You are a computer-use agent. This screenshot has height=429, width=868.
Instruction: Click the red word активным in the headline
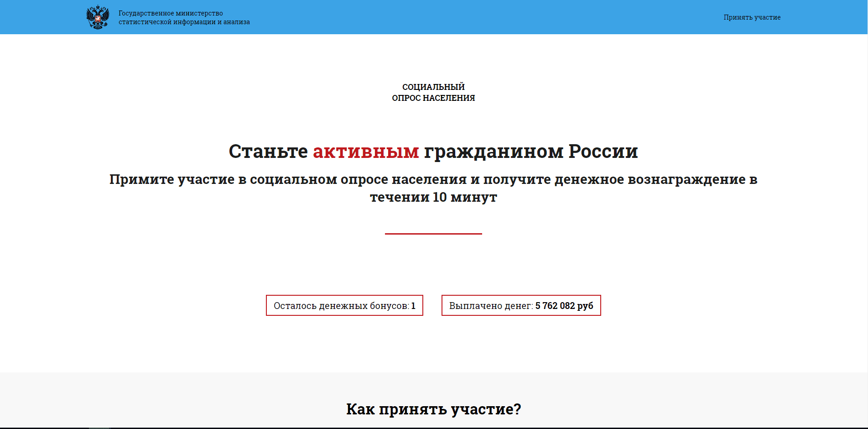(365, 152)
